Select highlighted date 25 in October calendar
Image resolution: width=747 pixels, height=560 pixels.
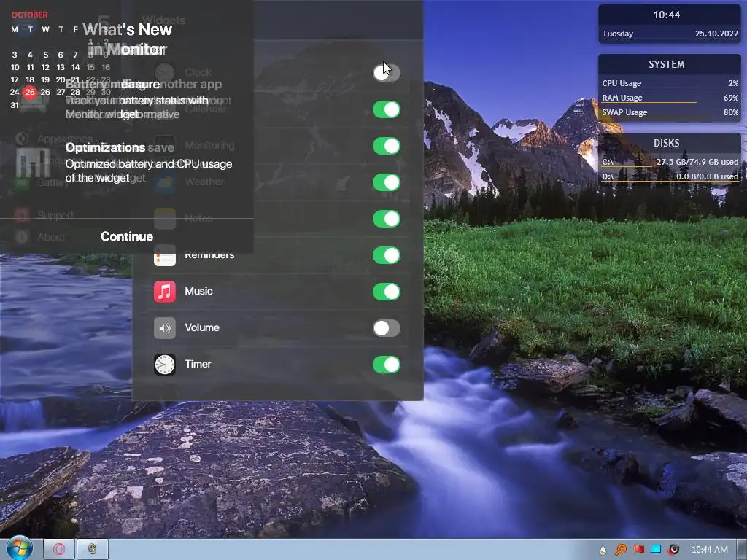click(x=30, y=92)
